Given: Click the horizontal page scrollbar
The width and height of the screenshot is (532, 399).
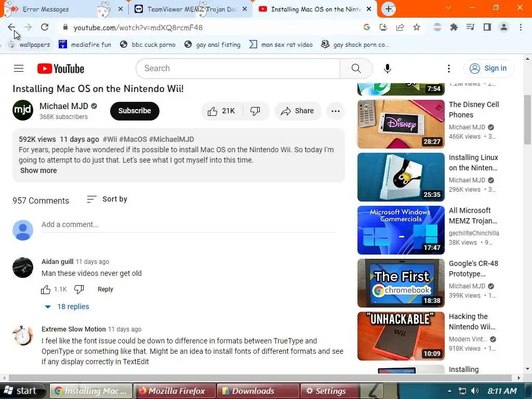Looking at the screenshot, I should (260, 378).
